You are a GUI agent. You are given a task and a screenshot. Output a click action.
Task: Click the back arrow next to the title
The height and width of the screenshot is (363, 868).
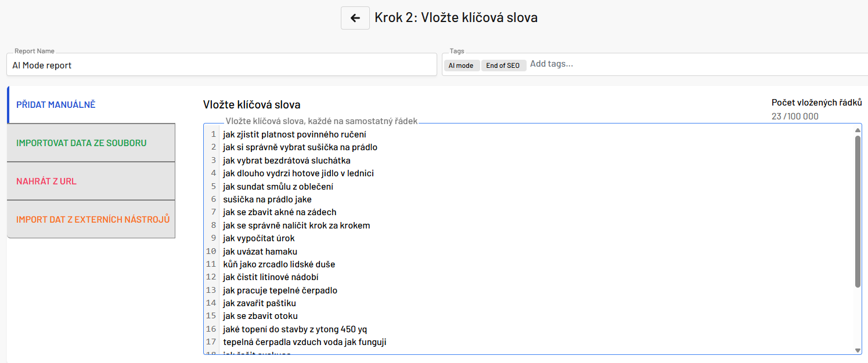[355, 17]
